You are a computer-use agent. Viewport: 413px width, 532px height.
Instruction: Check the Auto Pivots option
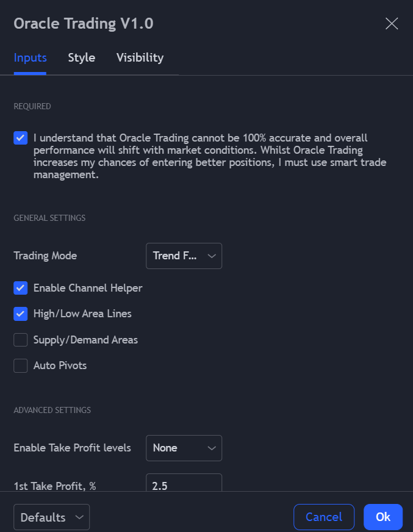pos(21,365)
